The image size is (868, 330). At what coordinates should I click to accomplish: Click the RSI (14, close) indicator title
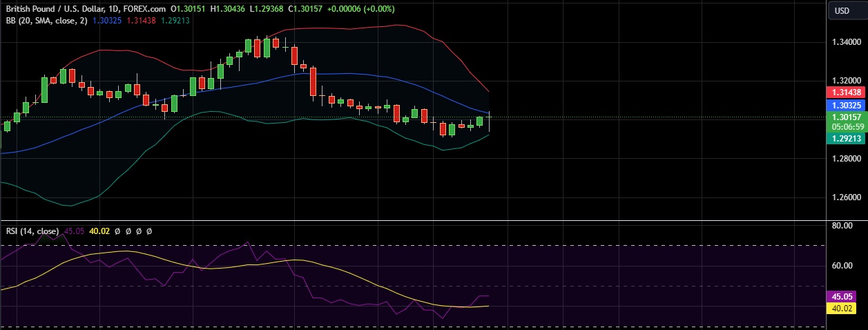coord(32,231)
